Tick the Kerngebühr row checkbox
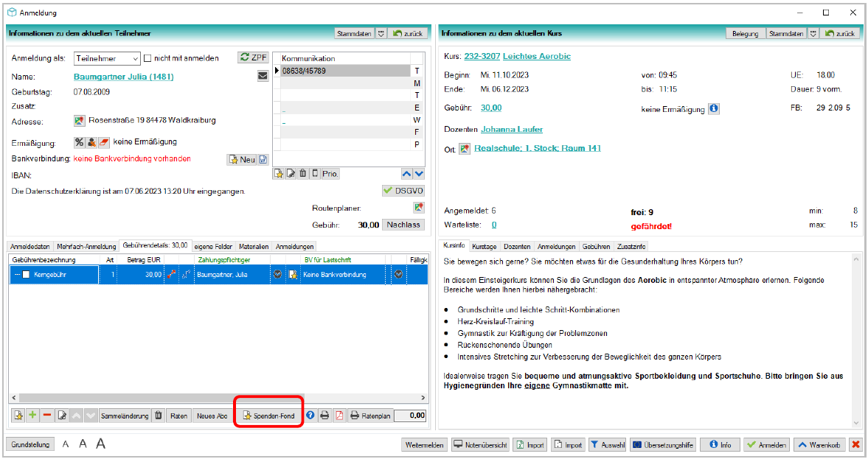 point(26,275)
